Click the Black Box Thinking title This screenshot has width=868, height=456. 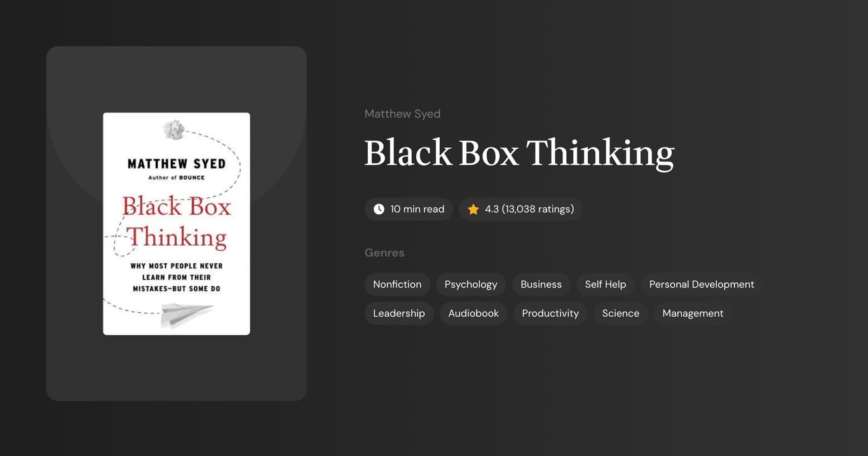click(x=519, y=153)
